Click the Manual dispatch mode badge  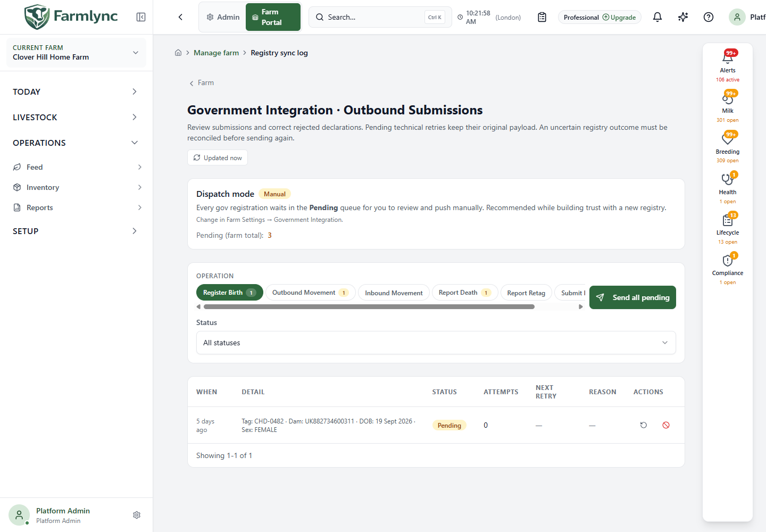pyautogui.click(x=274, y=194)
